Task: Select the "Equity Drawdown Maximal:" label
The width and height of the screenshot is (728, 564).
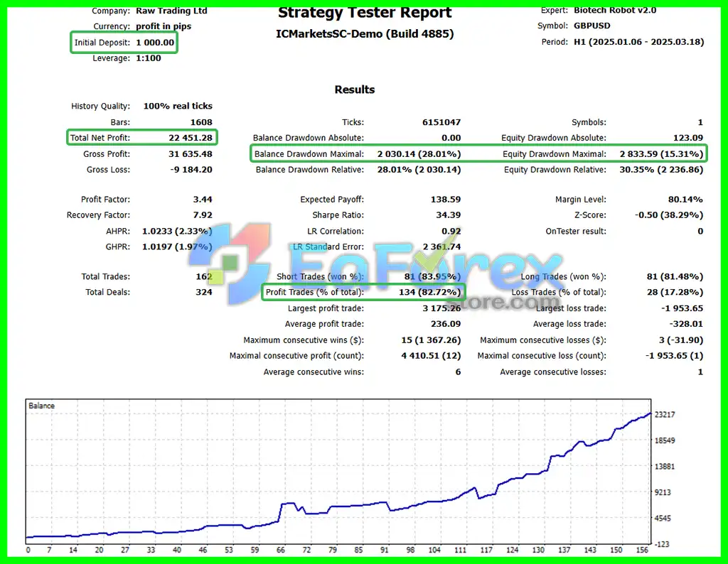Action: click(555, 154)
